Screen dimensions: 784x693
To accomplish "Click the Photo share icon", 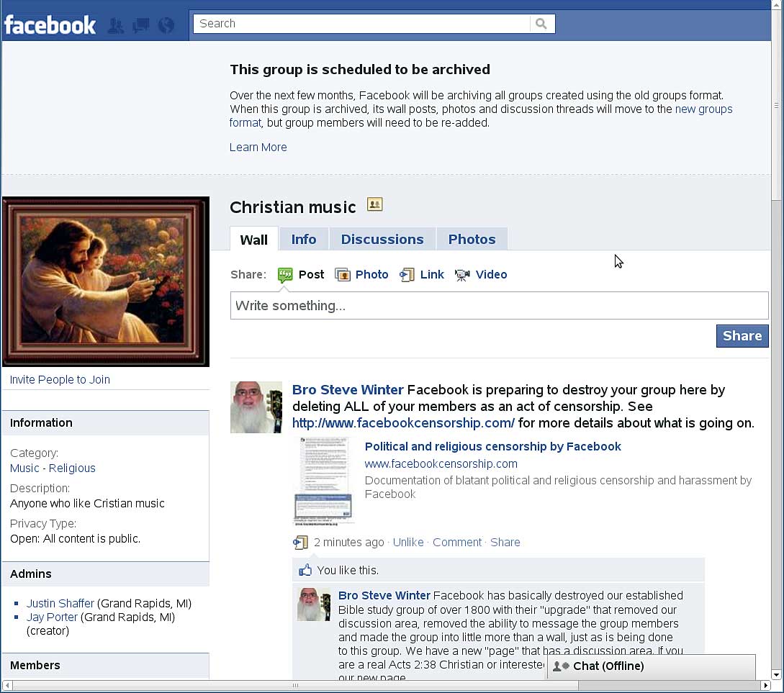I will coord(343,275).
